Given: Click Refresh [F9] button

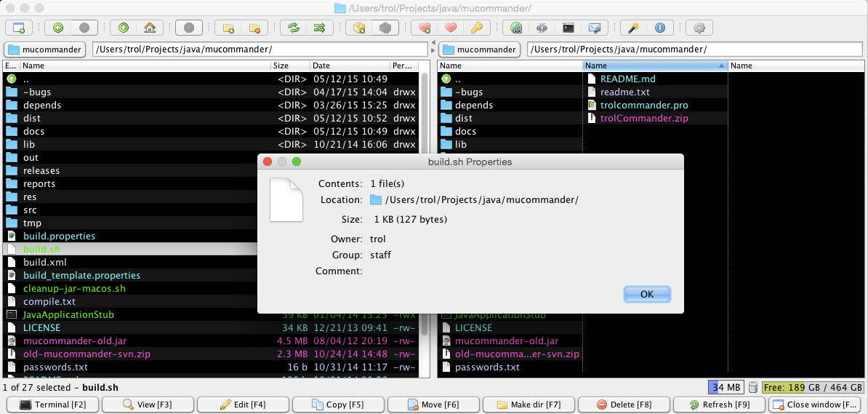Looking at the screenshot, I should pyautogui.click(x=718, y=405).
